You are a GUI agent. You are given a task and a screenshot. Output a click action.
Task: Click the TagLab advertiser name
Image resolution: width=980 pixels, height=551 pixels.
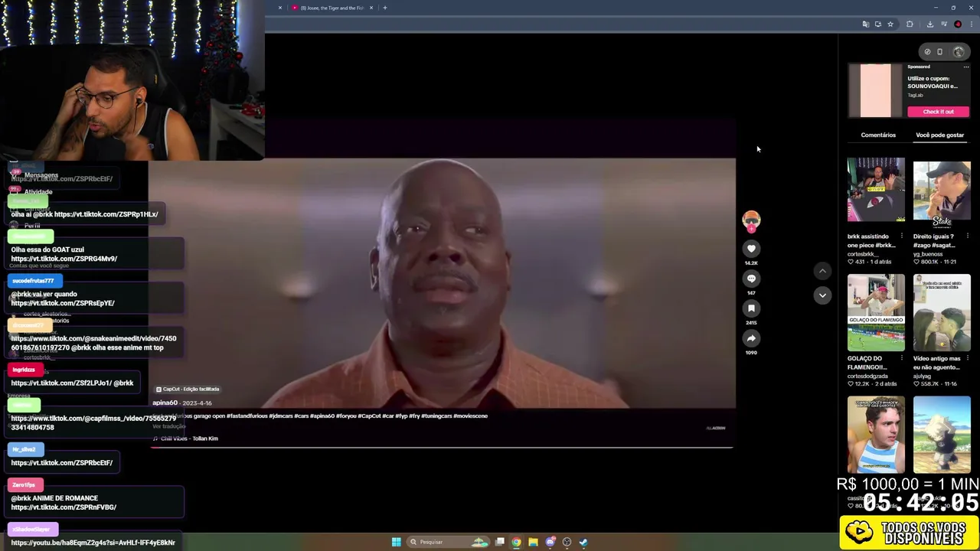click(916, 95)
